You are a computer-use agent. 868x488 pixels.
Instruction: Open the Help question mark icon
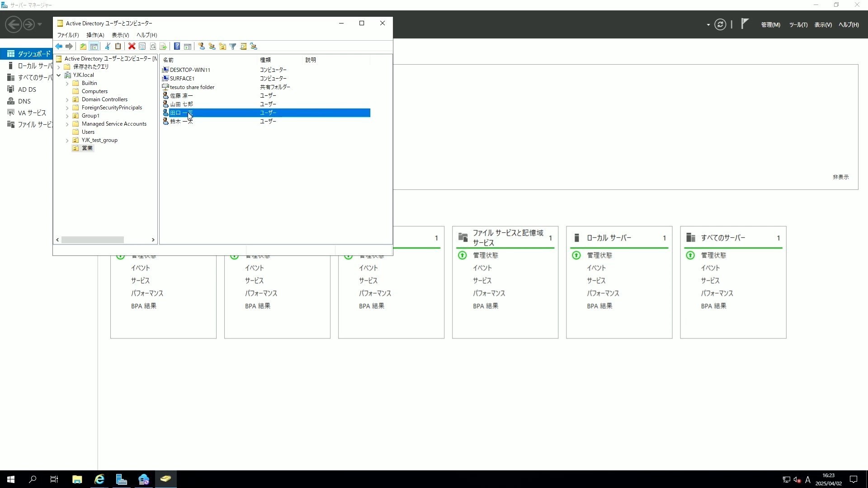click(x=177, y=47)
